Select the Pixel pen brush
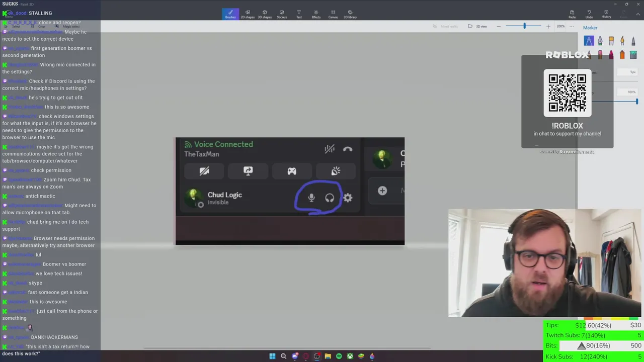 [x=633, y=41]
